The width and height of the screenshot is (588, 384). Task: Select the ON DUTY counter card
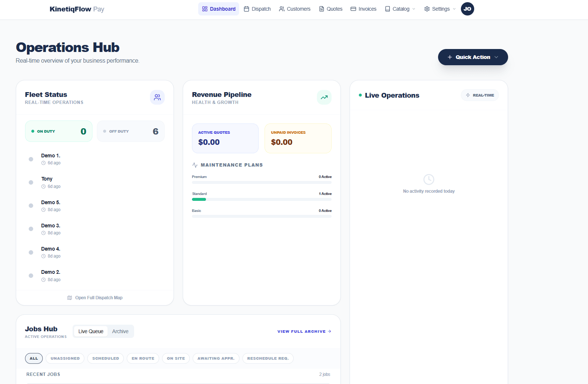pyautogui.click(x=59, y=131)
